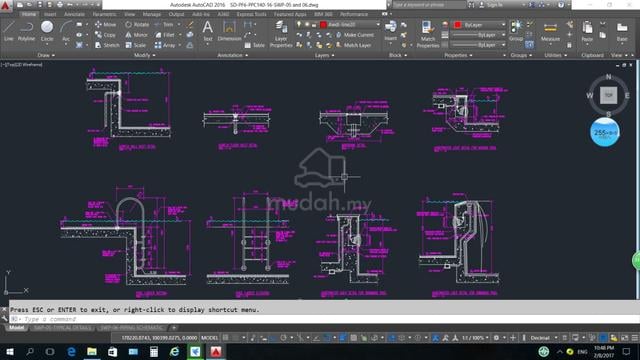640x360 pixels.
Task: Expand the Layers panel
Action: 324,55
